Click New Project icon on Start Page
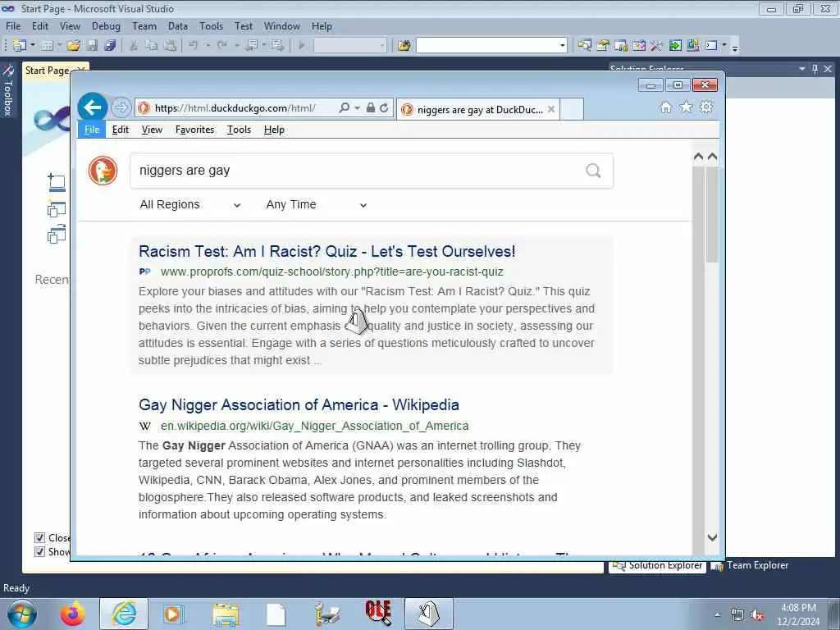840x630 pixels. click(57, 183)
